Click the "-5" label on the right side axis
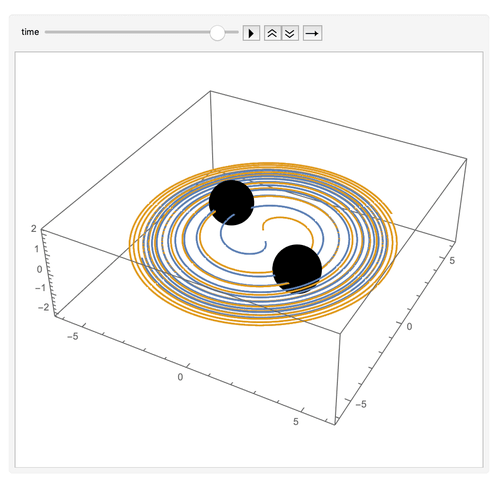Image resolution: width=500 pixels, height=490 pixels. (x=361, y=404)
